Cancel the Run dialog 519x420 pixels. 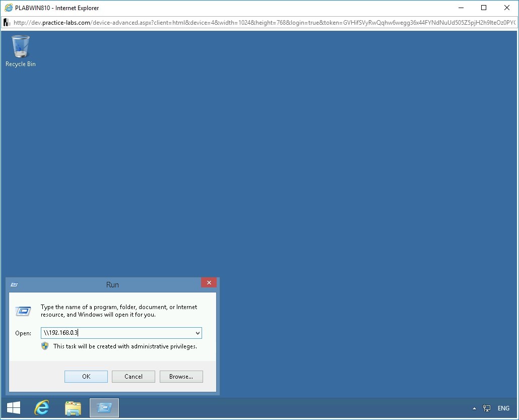[x=133, y=376]
